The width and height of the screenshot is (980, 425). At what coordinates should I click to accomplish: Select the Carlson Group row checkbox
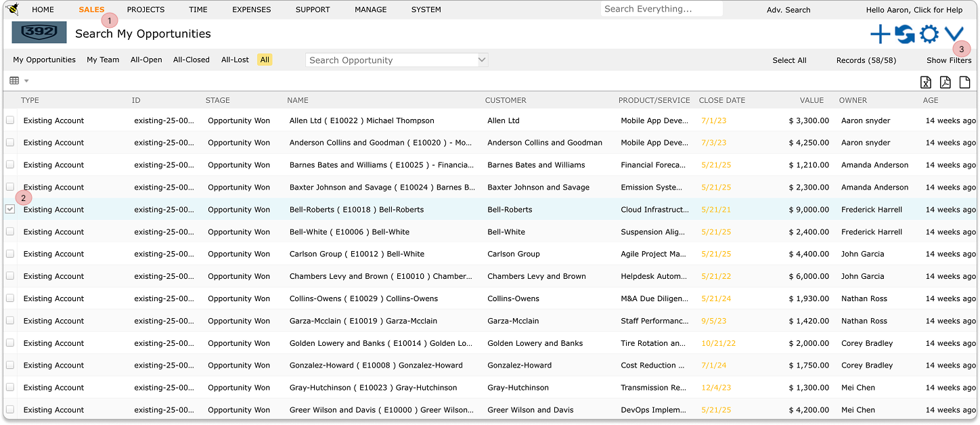10,254
